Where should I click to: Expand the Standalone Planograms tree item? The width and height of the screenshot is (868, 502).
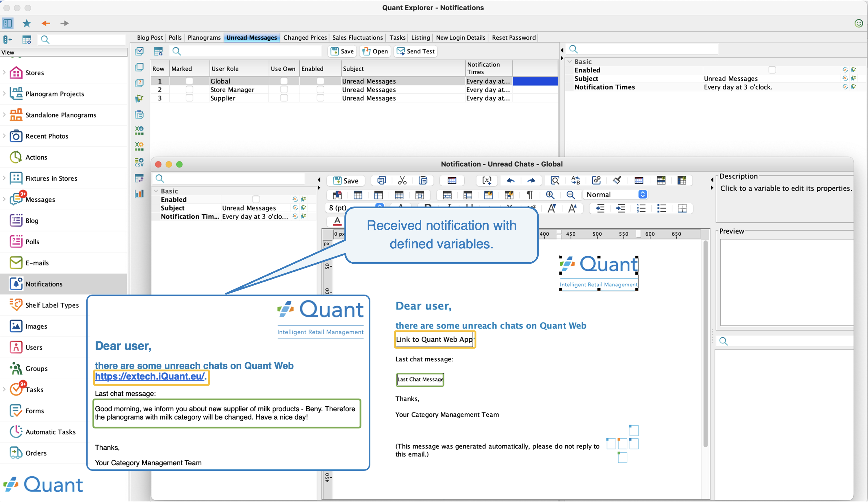pyautogui.click(x=4, y=114)
